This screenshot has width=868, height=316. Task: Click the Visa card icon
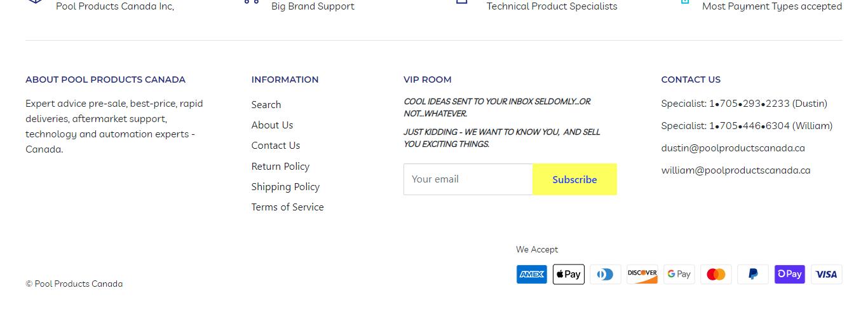(827, 274)
